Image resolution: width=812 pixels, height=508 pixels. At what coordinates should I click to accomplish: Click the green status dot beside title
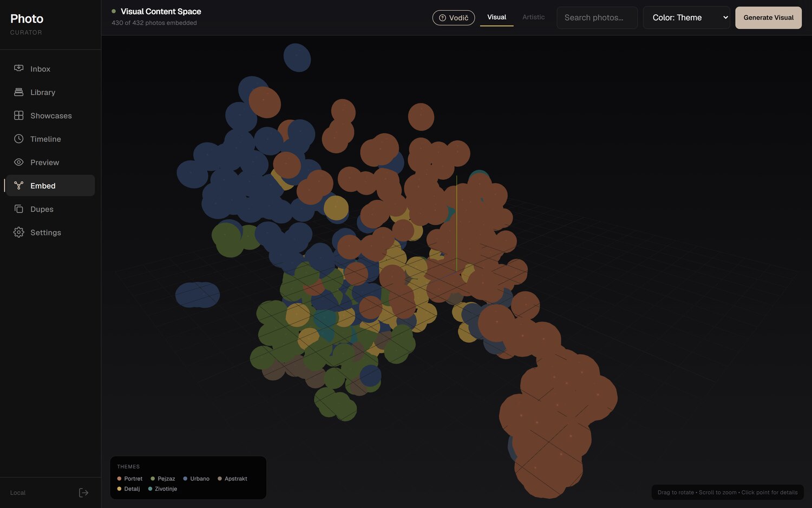pos(114,11)
